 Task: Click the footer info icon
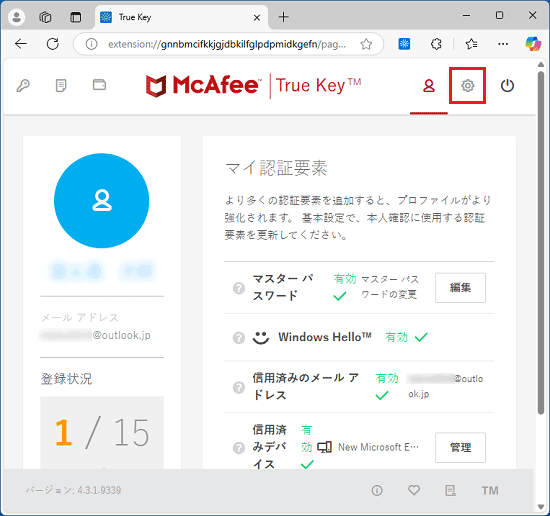(x=377, y=490)
